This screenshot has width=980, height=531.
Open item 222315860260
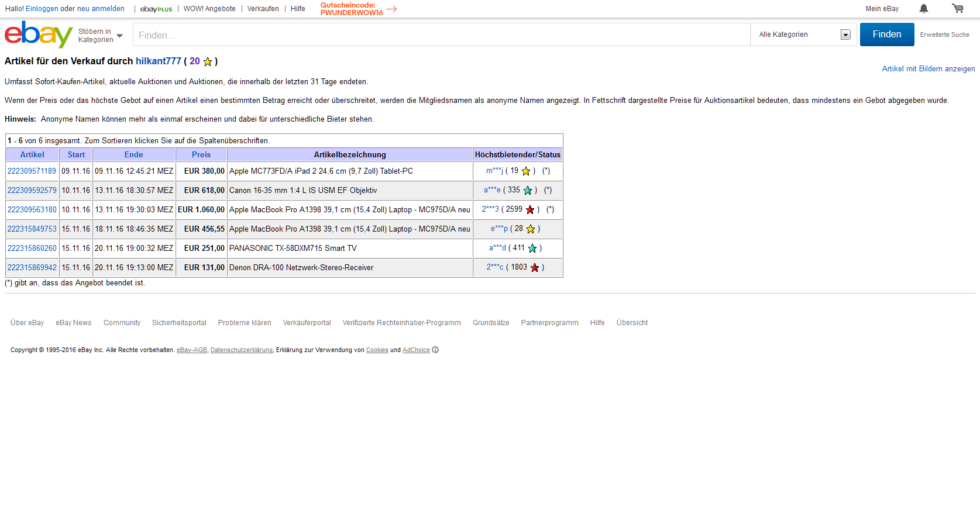point(32,249)
